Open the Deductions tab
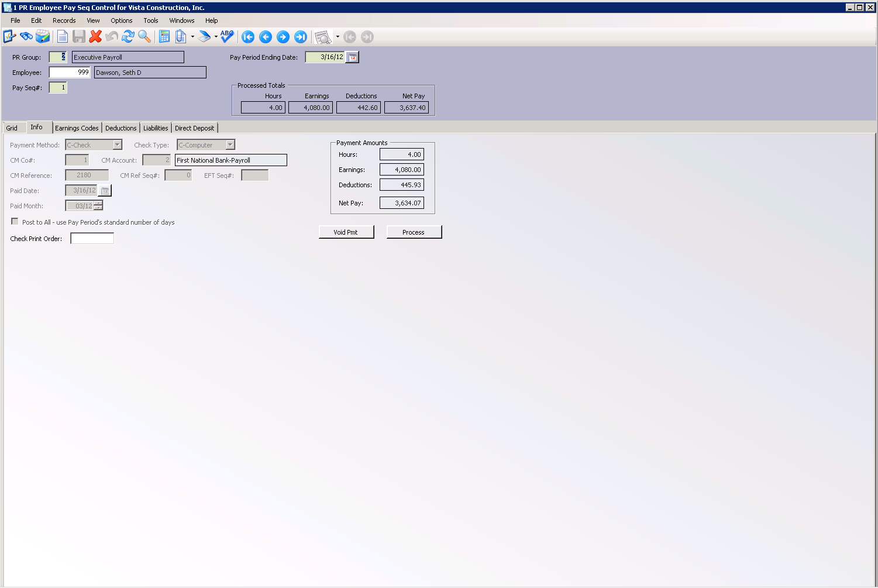This screenshot has height=588, width=878. tap(121, 128)
